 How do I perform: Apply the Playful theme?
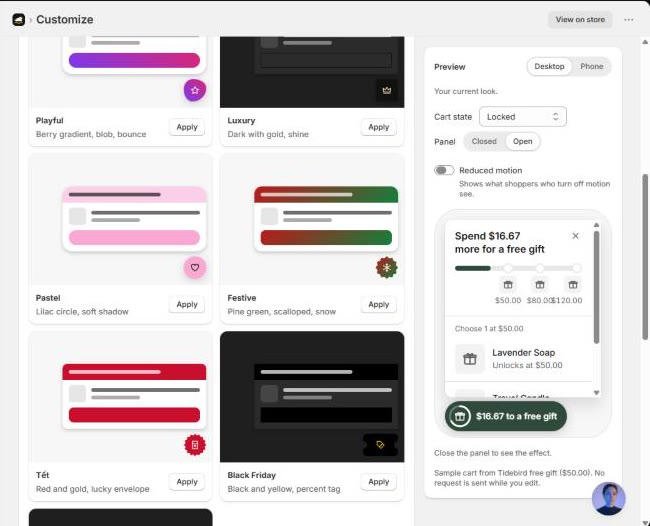[x=187, y=127]
